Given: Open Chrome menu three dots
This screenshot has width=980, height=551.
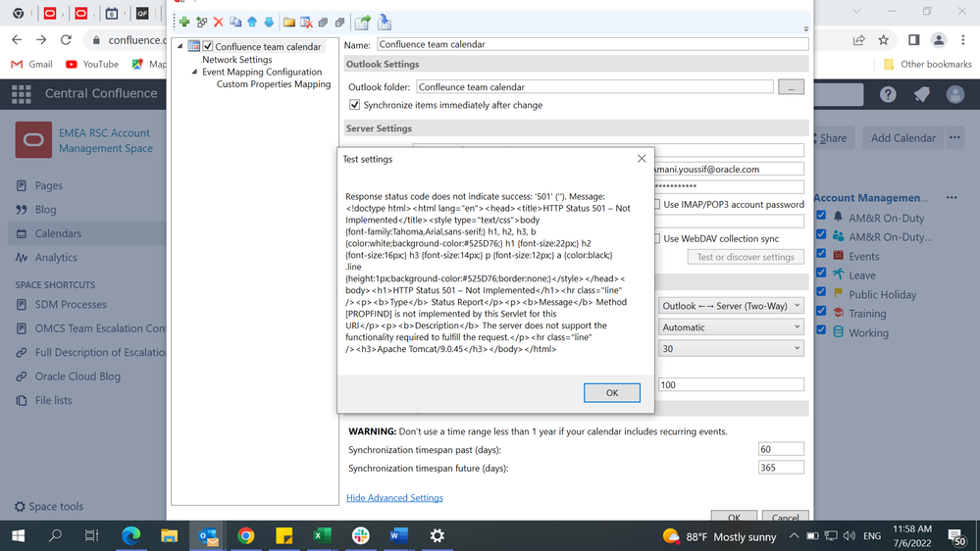Looking at the screenshot, I should [x=963, y=40].
